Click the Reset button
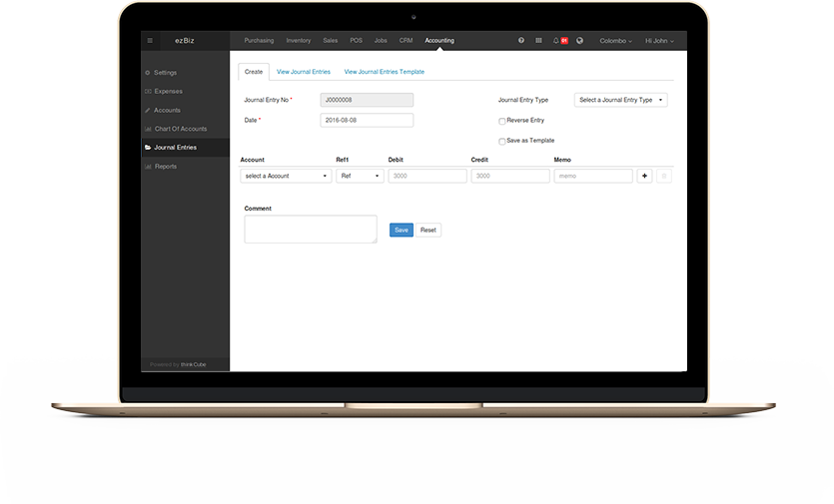 coord(428,231)
